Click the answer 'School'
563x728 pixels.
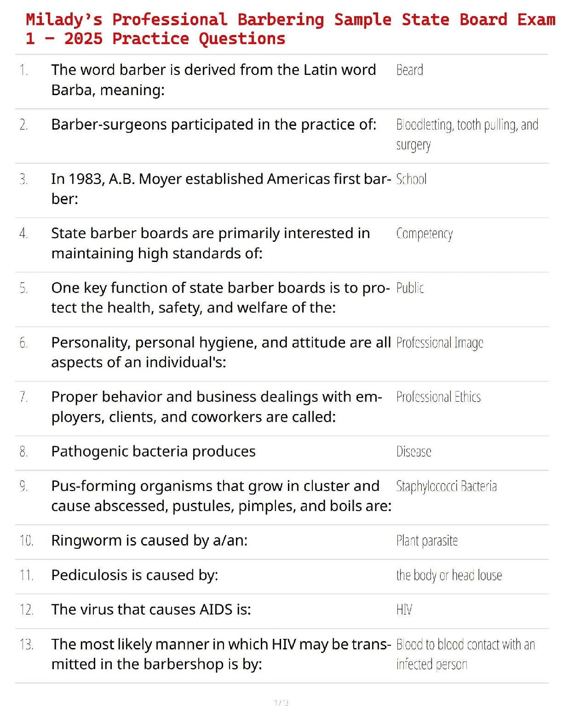coord(411,179)
